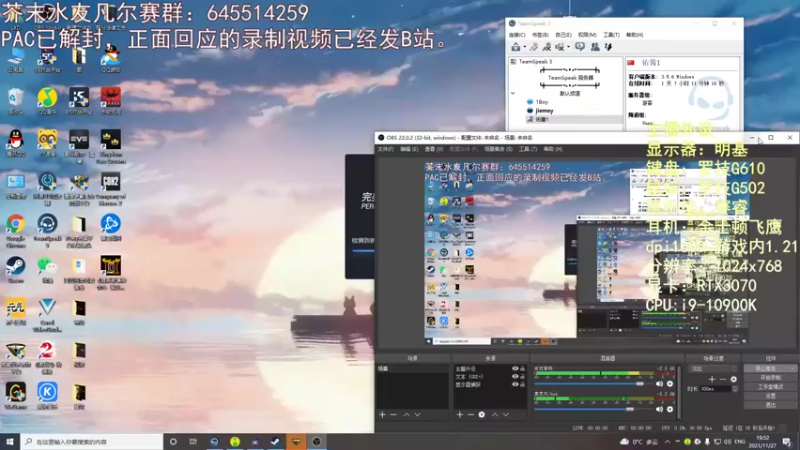The width and height of the screenshot is (800, 450).
Task: Open TeamSpeak chat bubble toolbar icon
Action: 580,47
